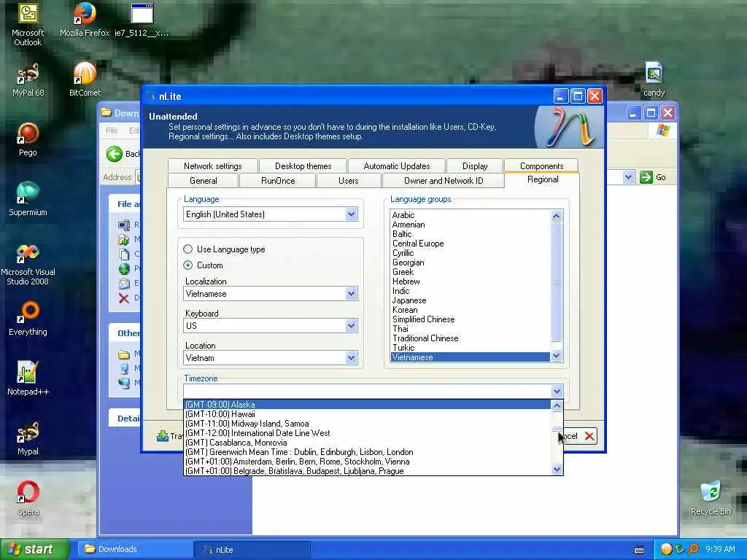The height and width of the screenshot is (560, 747).
Task: Open the Microsoft Outlook desktop icon
Action: (x=28, y=24)
